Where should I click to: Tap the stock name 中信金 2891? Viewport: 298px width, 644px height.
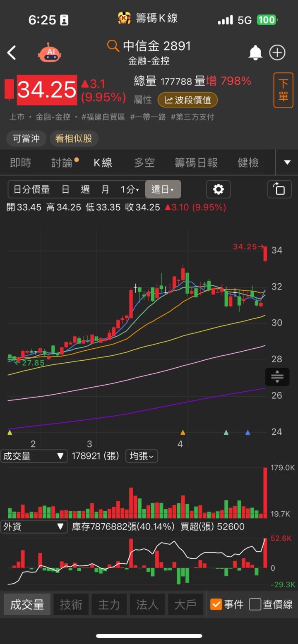[157, 45]
